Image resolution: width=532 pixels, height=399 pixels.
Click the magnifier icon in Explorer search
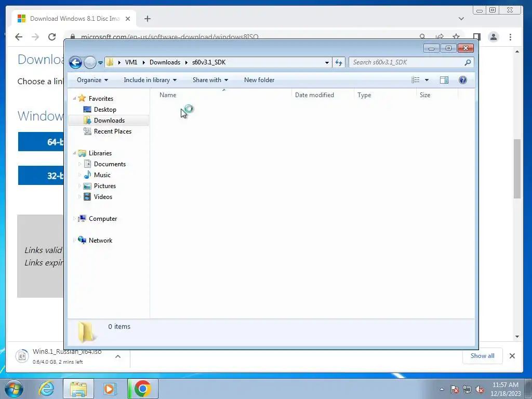pyautogui.click(x=468, y=62)
